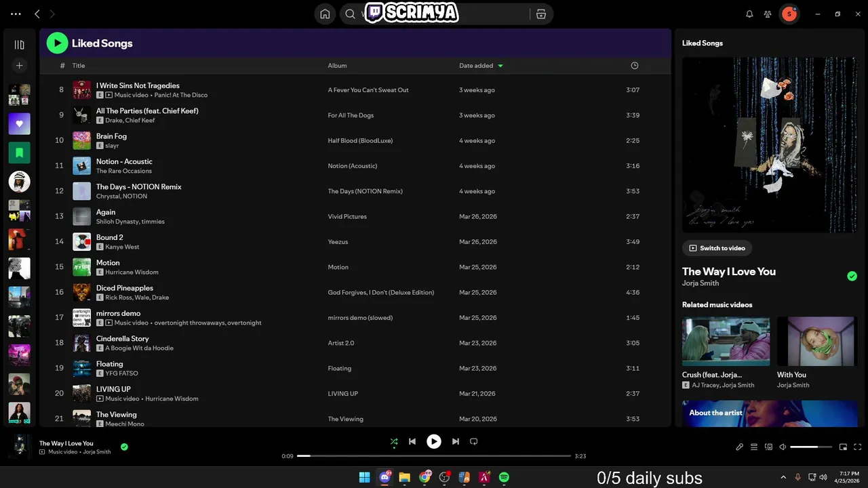Select the Diced Pineapples song title
Image resolution: width=868 pixels, height=488 pixels.
(x=125, y=288)
